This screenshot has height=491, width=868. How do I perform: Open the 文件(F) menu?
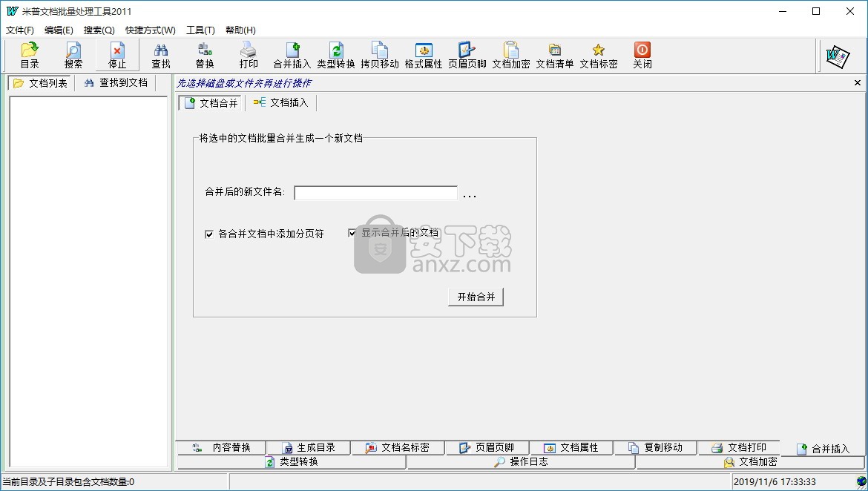click(x=20, y=30)
